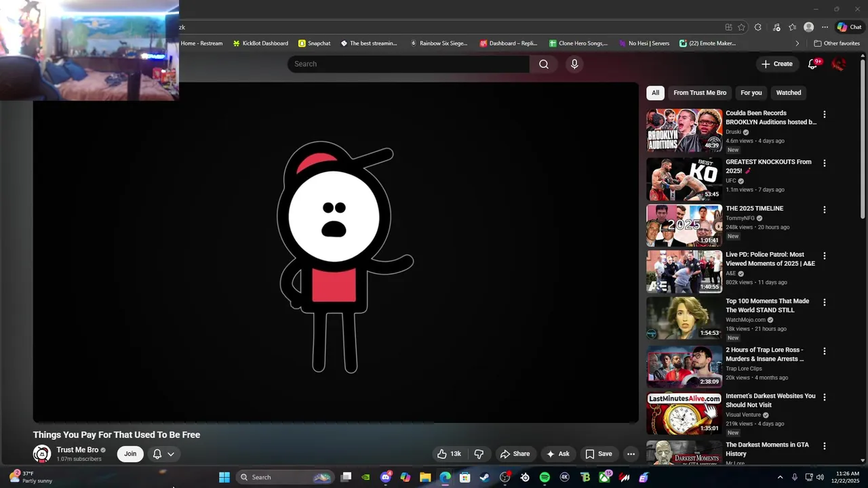868x488 pixels.
Task: Open KickBot Dashboard bookmark
Action: (x=260, y=43)
